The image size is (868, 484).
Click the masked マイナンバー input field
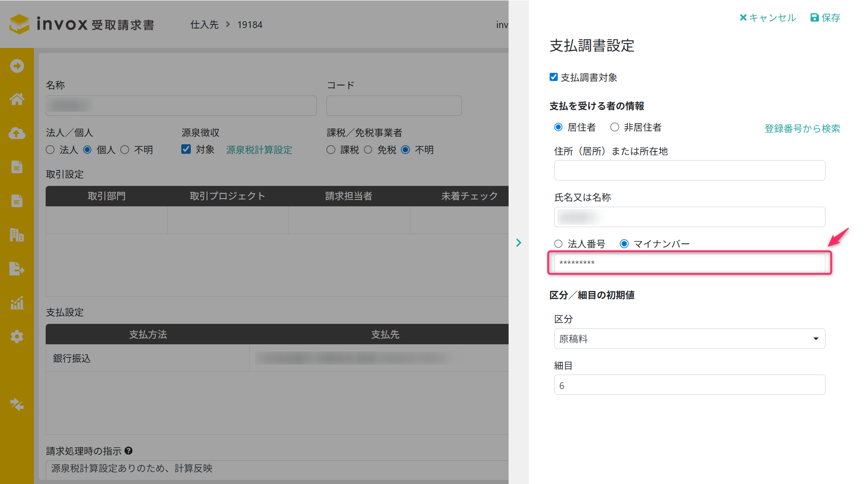pos(689,263)
